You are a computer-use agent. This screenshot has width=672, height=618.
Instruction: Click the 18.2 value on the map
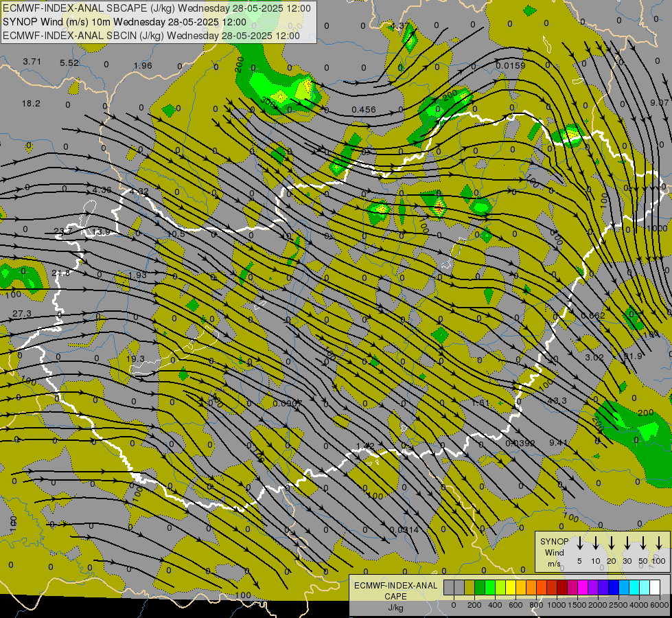tap(31, 104)
